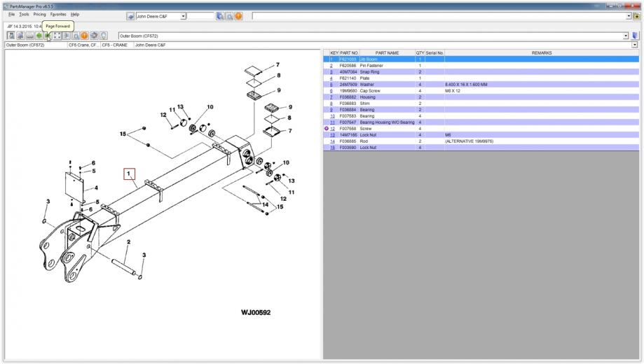Click the Serial No. column header
The width and height of the screenshot is (644, 364).
point(434,53)
